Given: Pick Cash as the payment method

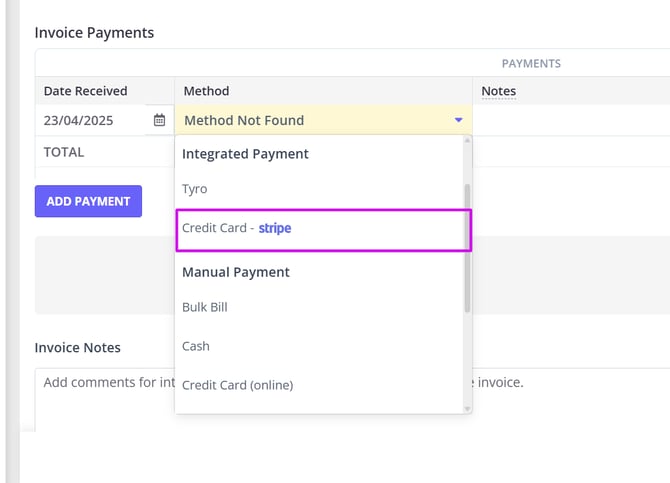Looking at the screenshot, I should tap(196, 346).
